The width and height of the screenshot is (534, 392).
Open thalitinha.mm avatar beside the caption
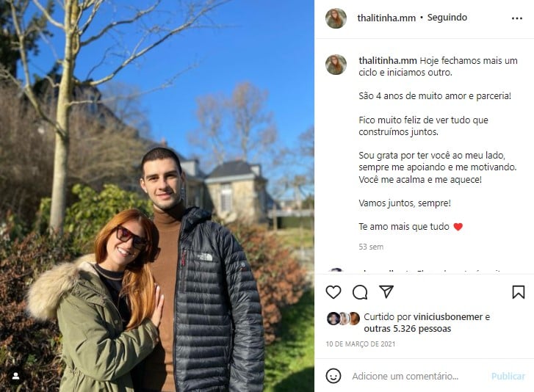click(x=336, y=65)
